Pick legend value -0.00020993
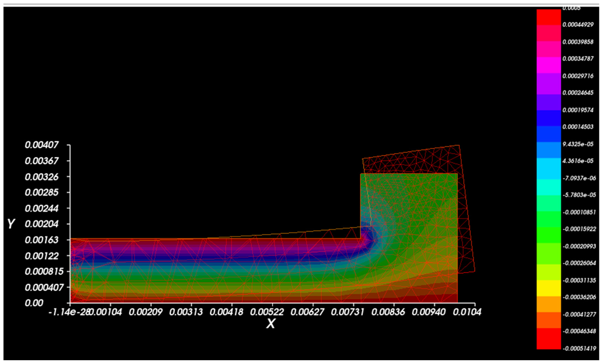Screen dimensions: 602x364 tap(579, 246)
